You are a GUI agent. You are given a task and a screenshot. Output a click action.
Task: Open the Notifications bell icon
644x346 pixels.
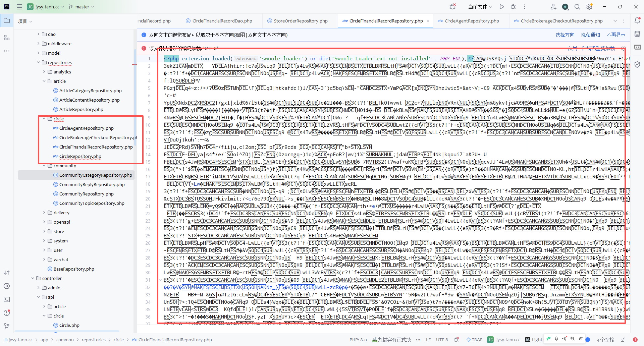pyautogui.click(x=637, y=21)
